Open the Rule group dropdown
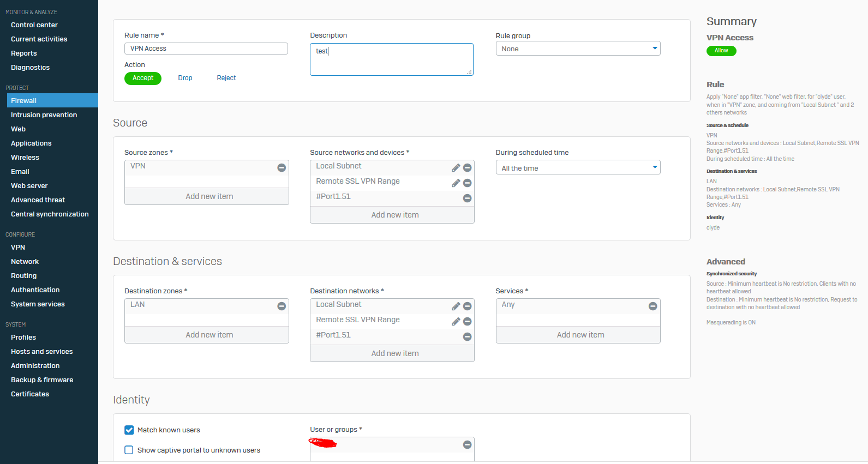The height and width of the screenshot is (464, 868). [x=578, y=49]
